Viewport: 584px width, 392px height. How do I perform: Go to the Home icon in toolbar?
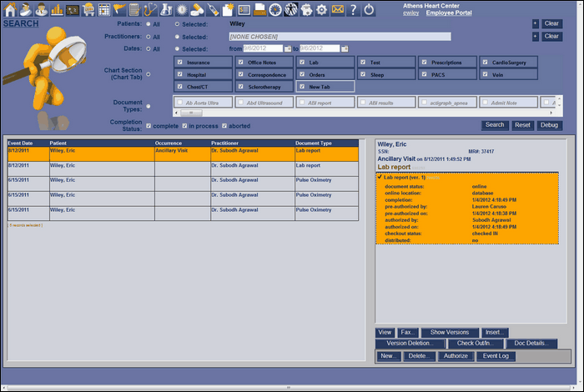pyautogui.click(x=10, y=9)
